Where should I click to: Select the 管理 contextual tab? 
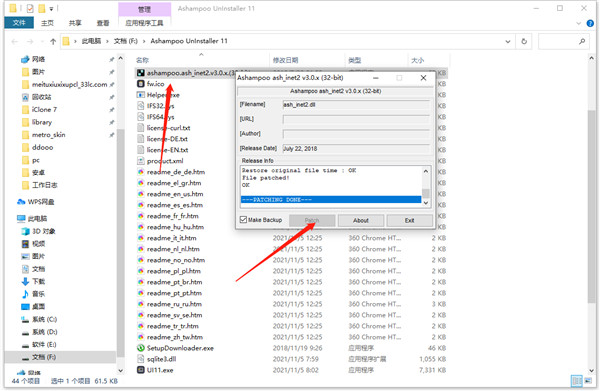click(144, 10)
